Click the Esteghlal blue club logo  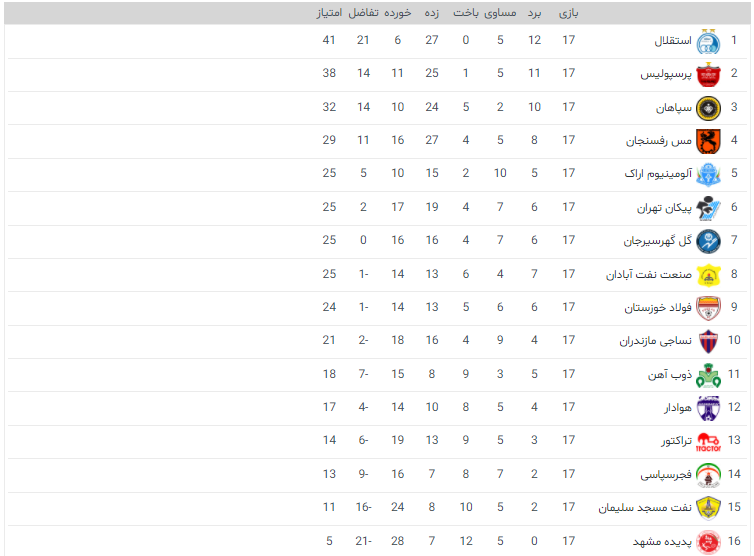[708, 41]
